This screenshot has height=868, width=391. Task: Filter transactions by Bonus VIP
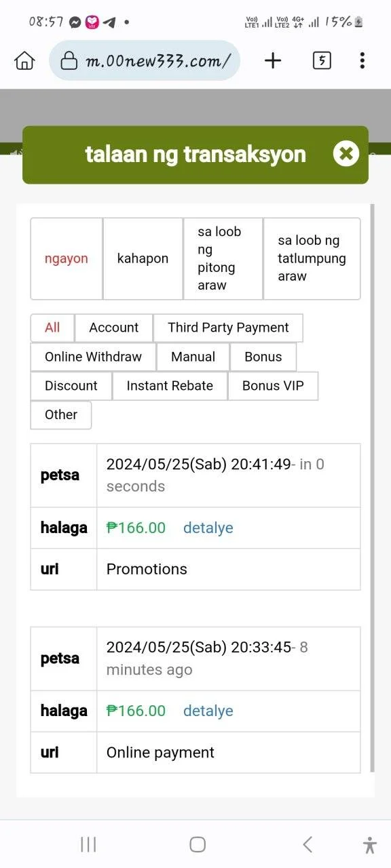(x=273, y=386)
